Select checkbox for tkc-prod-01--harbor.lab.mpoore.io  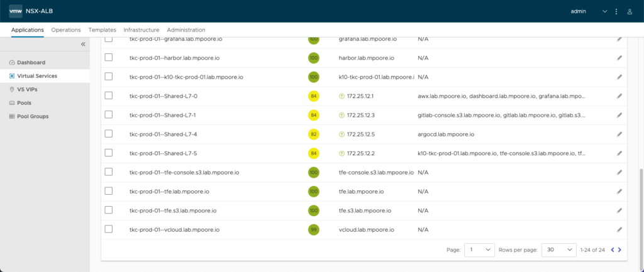point(108,57)
